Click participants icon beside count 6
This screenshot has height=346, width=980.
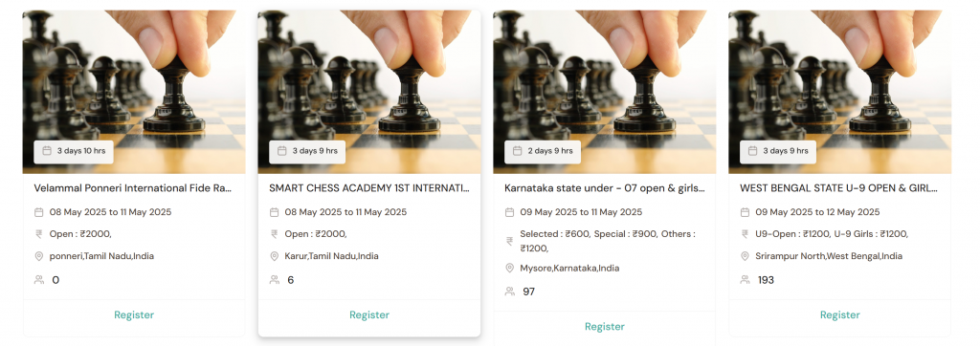point(274,280)
